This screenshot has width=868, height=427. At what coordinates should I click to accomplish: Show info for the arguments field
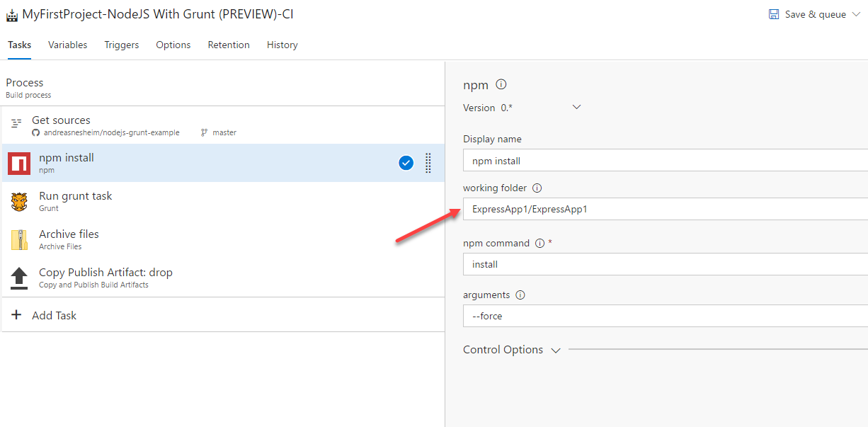point(520,295)
